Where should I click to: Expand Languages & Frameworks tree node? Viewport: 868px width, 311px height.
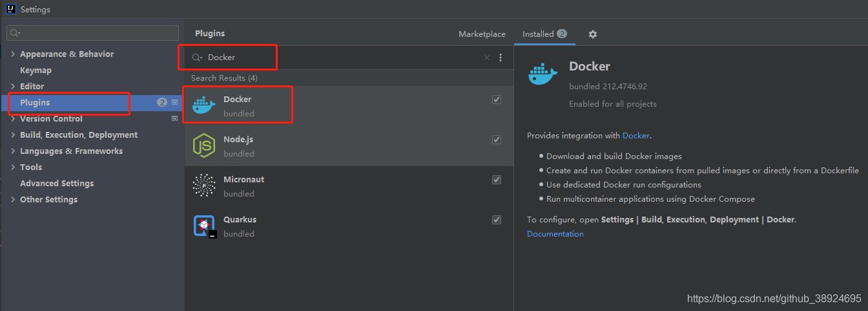pos(13,151)
